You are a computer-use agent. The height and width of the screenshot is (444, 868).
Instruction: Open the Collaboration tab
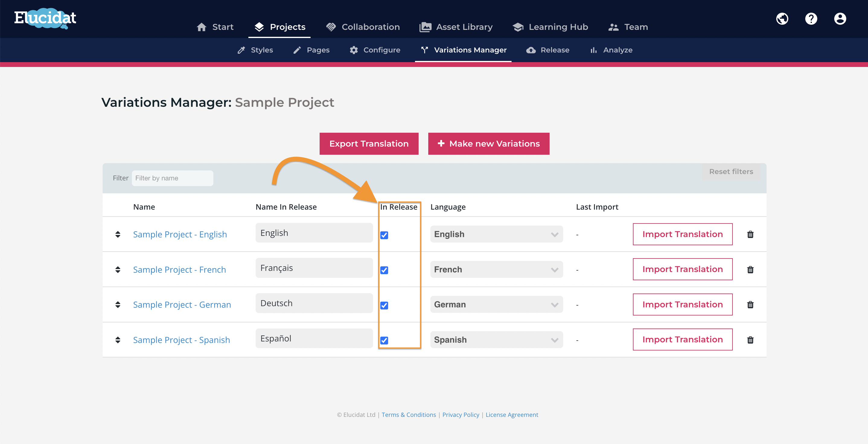(363, 27)
